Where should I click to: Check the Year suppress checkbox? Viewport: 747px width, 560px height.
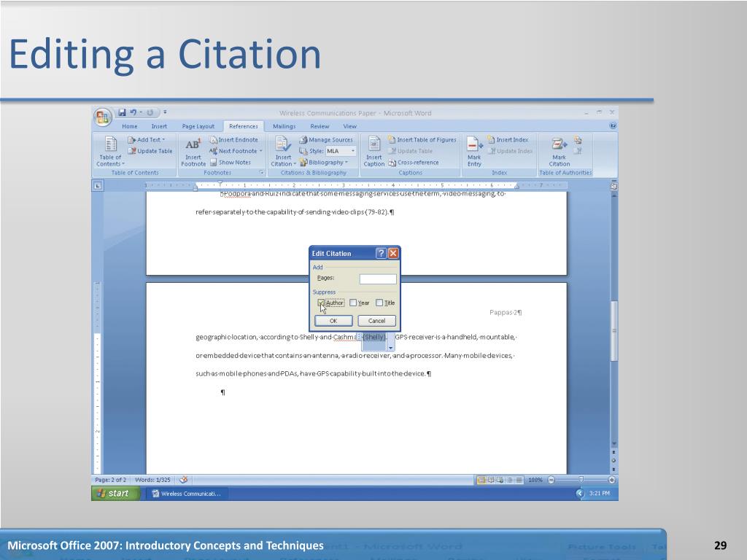(352, 303)
